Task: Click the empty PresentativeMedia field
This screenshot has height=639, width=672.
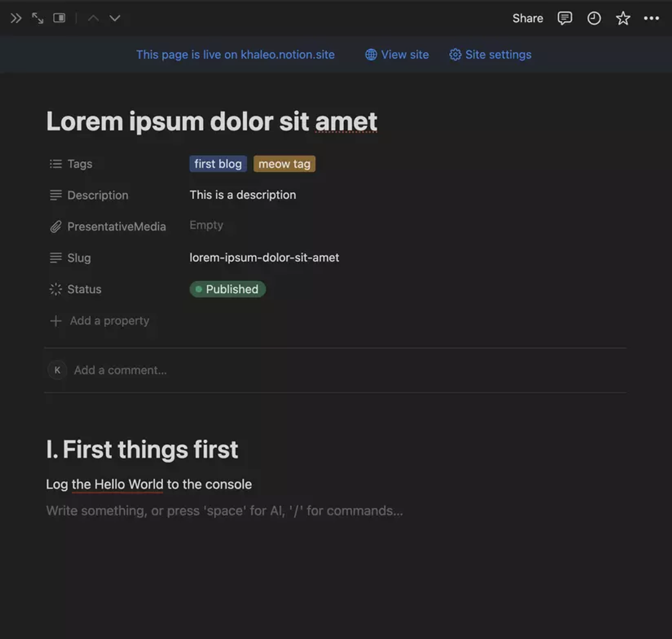Action: tap(206, 225)
